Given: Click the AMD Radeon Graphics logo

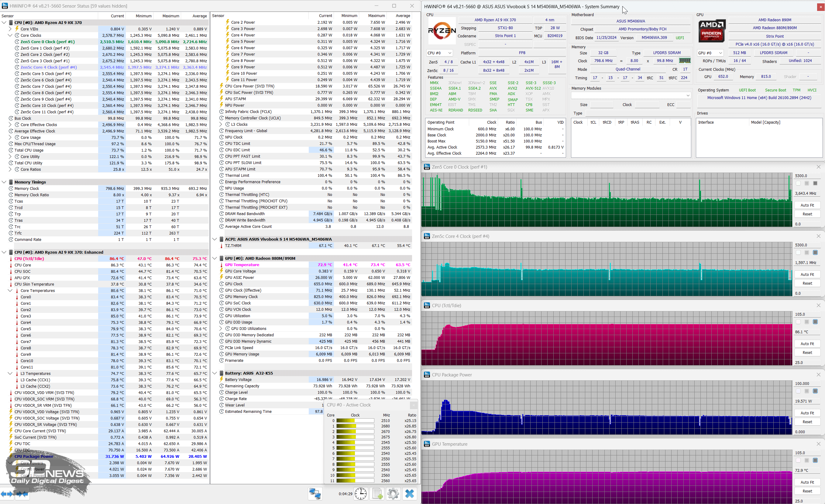Looking at the screenshot, I should pyautogui.click(x=711, y=31).
